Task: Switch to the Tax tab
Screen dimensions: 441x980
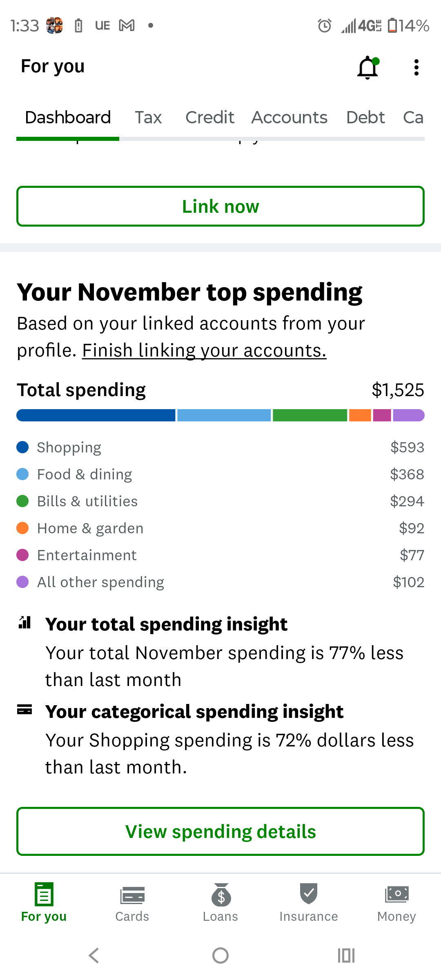Action: pyautogui.click(x=148, y=118)
